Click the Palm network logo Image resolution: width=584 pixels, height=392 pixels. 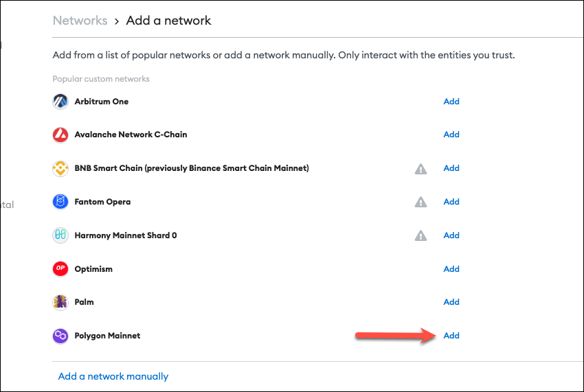[60, 302]
